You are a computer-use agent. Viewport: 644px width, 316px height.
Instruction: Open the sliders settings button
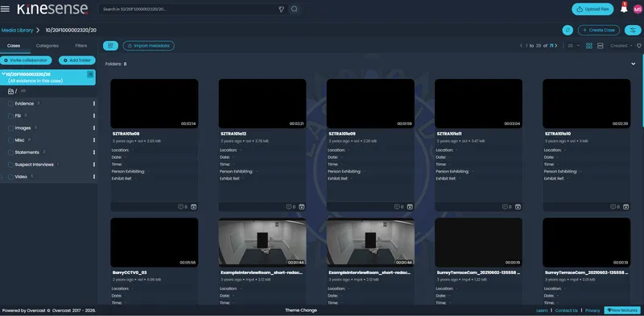[x=633, y=30]
